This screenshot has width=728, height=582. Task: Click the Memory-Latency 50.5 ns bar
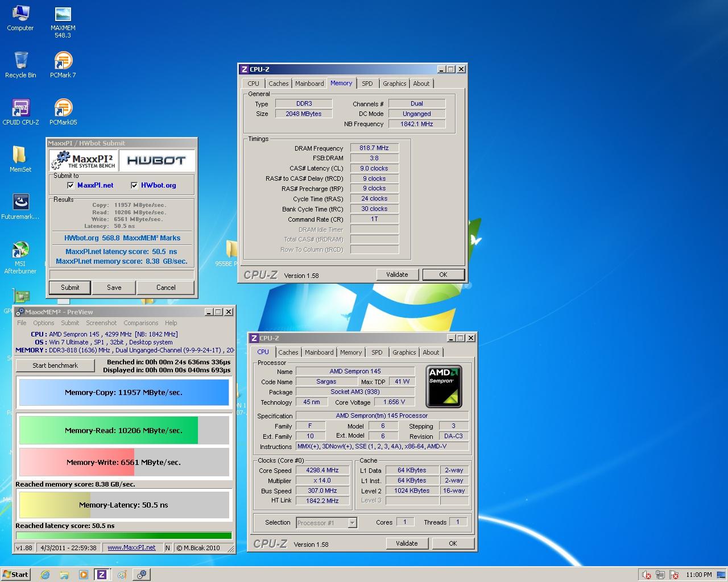pyautogui.click(x=124, y=505)
